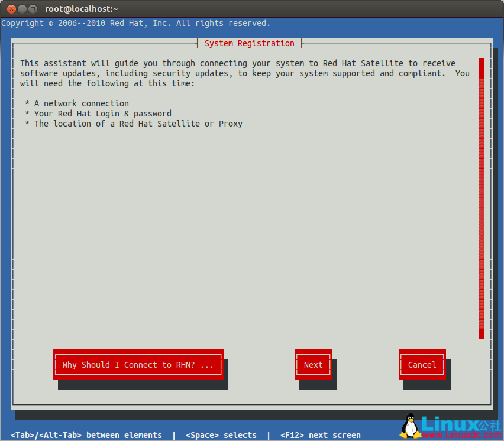Open "Why Should I Connect to RHN?"

[x=138, y=365]
